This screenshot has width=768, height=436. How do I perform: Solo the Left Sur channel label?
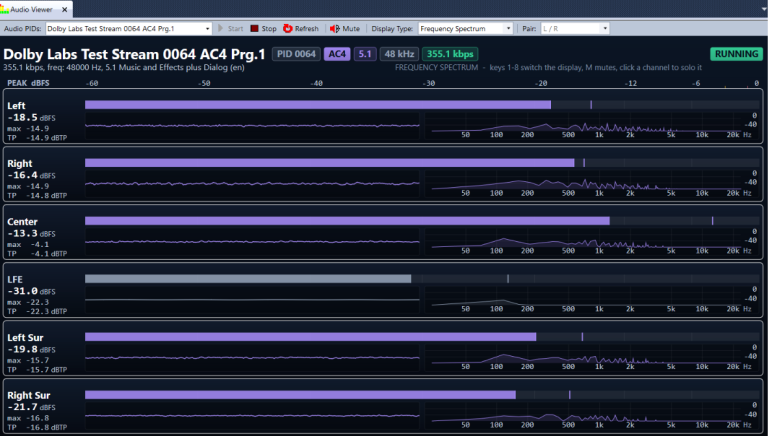[x=25, y=338]
